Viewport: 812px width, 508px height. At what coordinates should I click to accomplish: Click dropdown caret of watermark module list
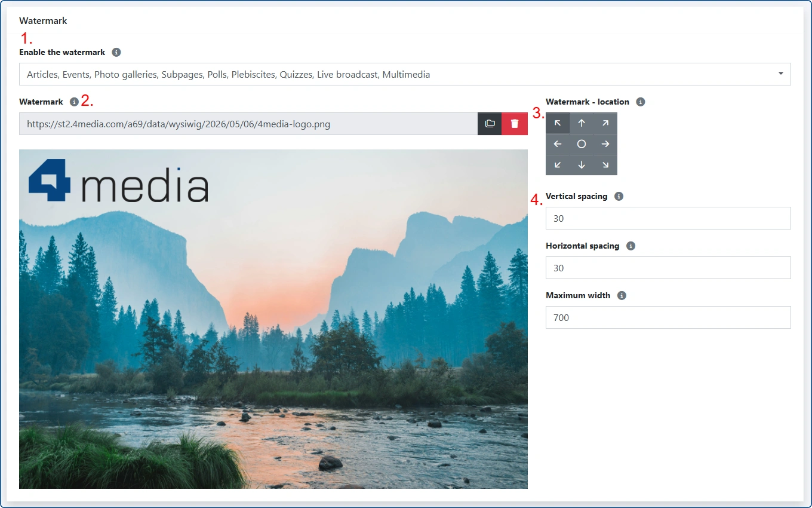(x=781, y=74)
